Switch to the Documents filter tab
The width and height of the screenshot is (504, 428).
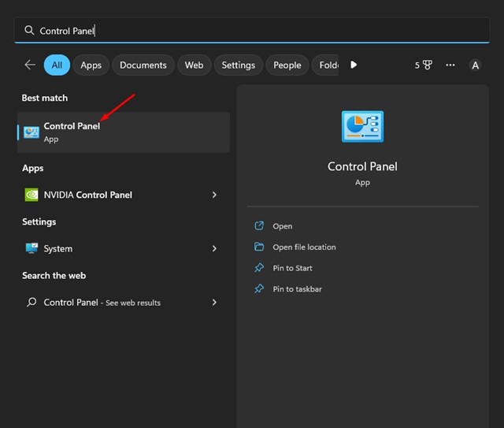[143, 65]
